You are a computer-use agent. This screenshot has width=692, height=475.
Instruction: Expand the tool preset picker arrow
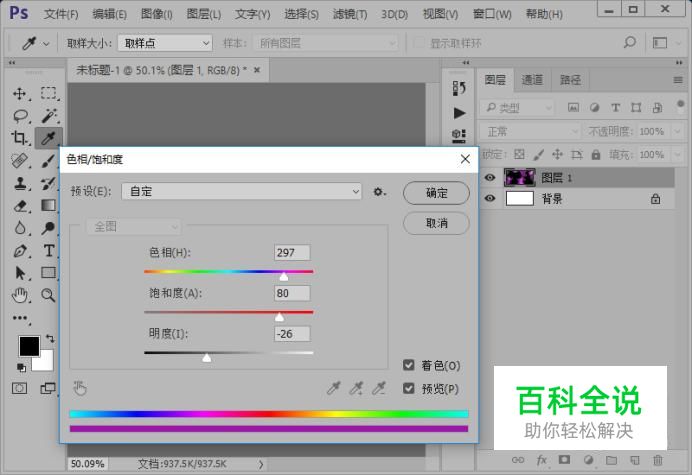point(46,43)
